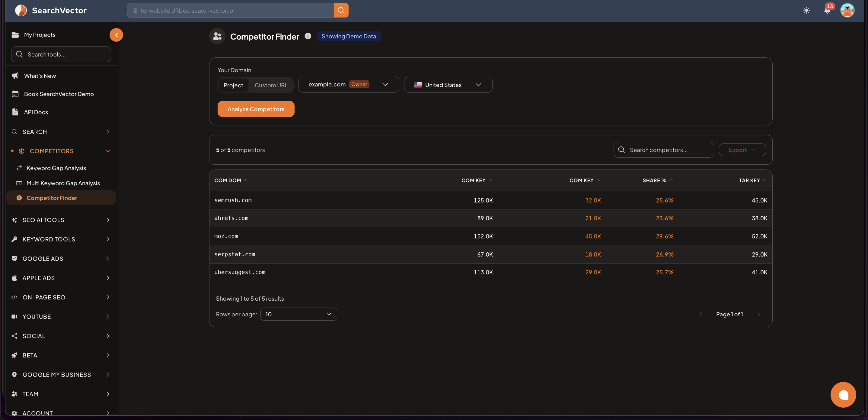Click the Google My Business pin icon
This screenshot has width=868, height=420.
pyautogui.click(x=14, y=374)
